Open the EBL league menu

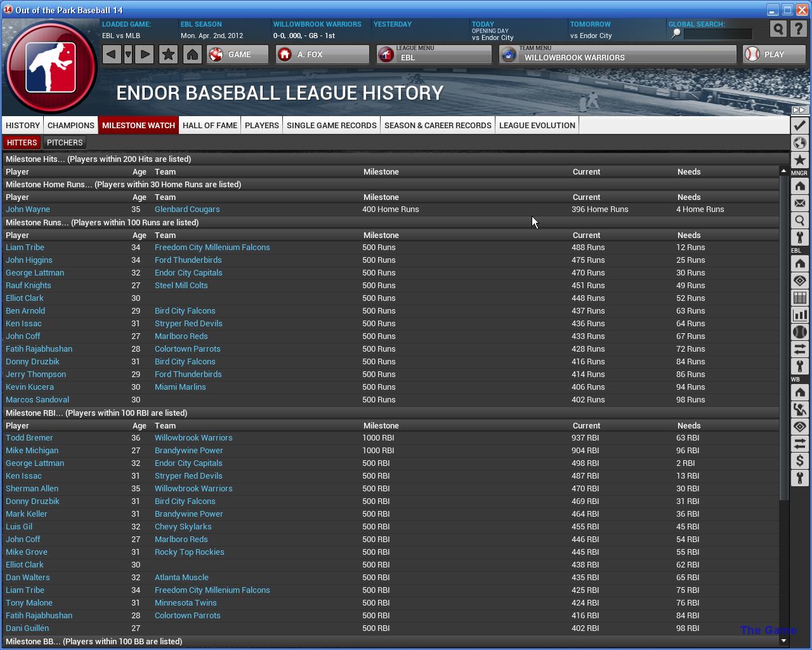point(433,55)
